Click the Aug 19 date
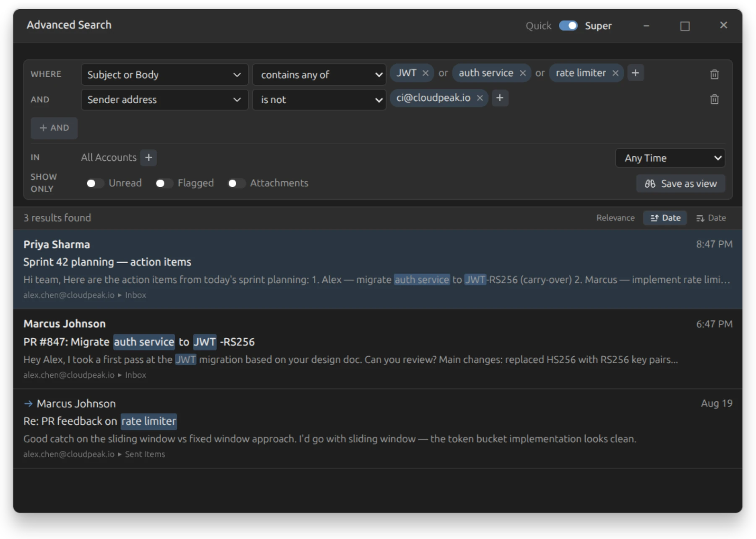Viewport: 756px width, 539px height. (717, 403)
